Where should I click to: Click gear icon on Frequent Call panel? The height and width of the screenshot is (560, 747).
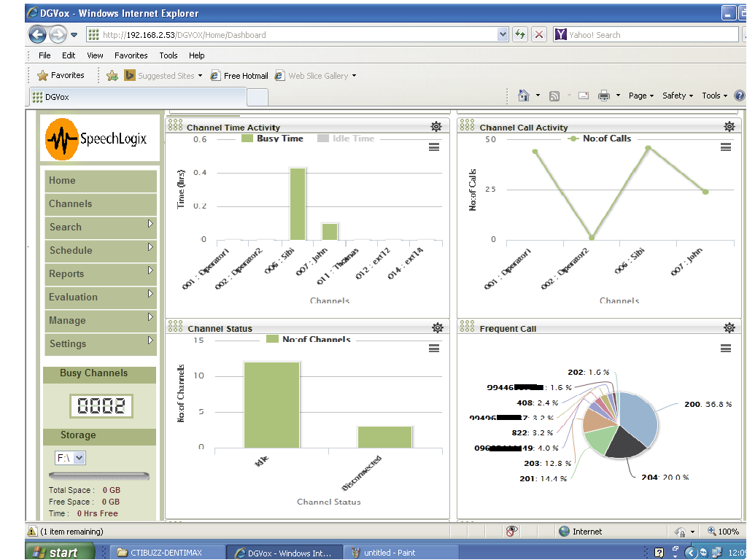click(x=729, y=328)
